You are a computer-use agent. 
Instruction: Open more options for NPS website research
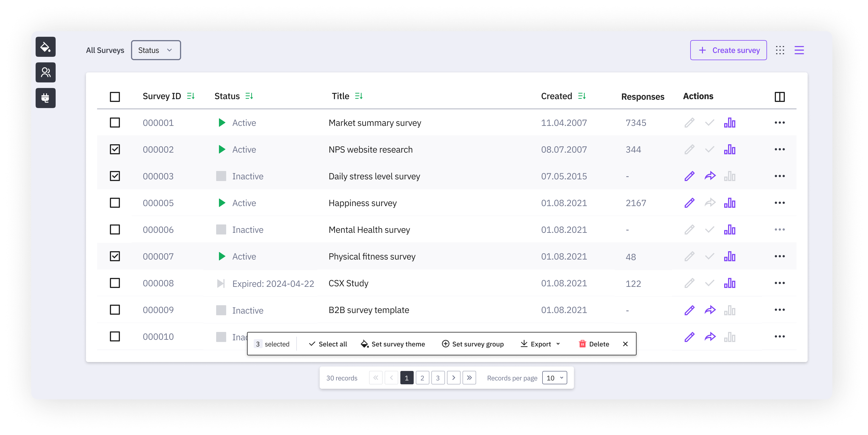point(780,149)
